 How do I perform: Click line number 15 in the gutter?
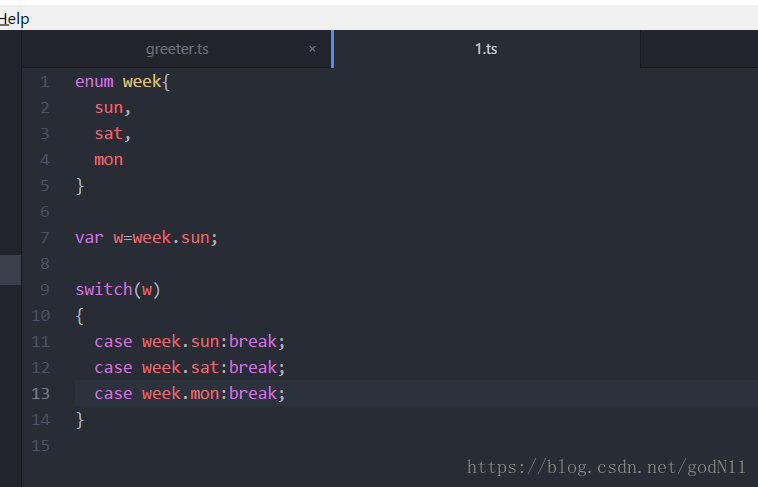pyautogui.click(x=41, y=446)
